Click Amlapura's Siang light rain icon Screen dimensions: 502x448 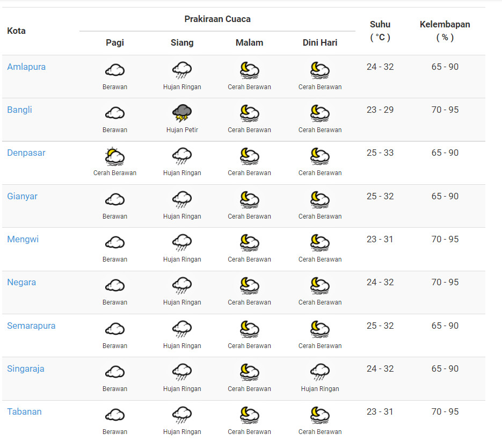pos(182,70)
